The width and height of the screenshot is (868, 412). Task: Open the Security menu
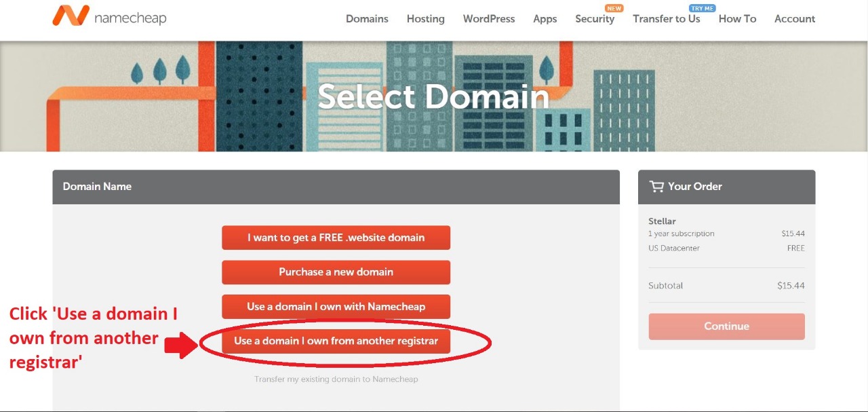pos(595,19)
